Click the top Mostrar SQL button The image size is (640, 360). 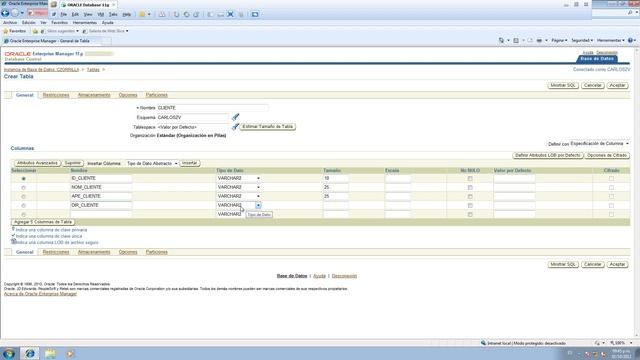pyautogui.click(x=563, y=86)
